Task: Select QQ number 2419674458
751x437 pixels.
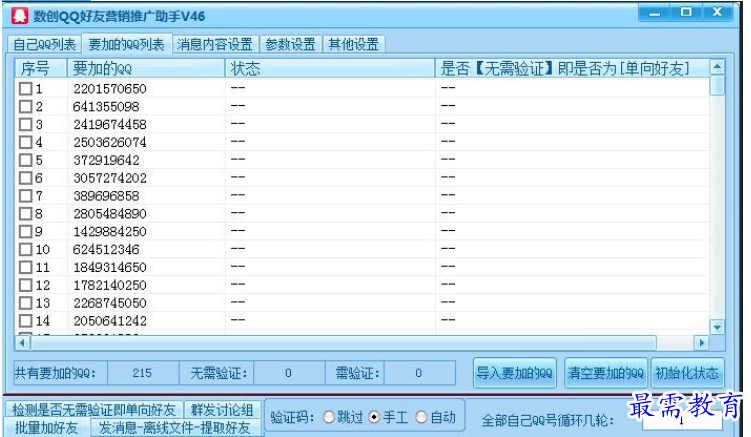Action: point(110,125)
